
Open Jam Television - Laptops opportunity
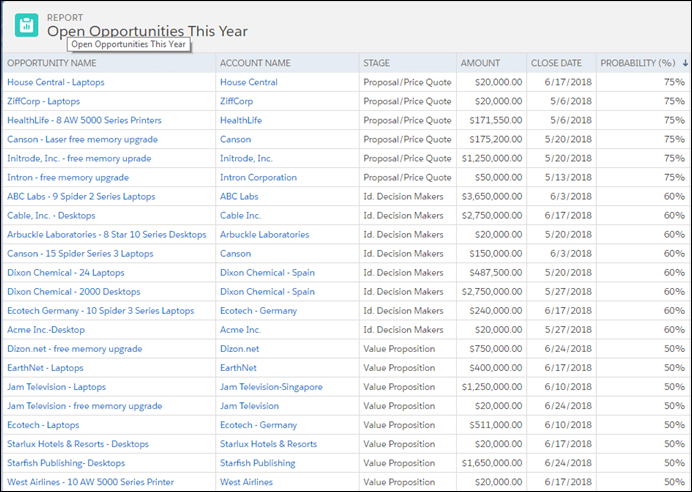coord(56,387)
